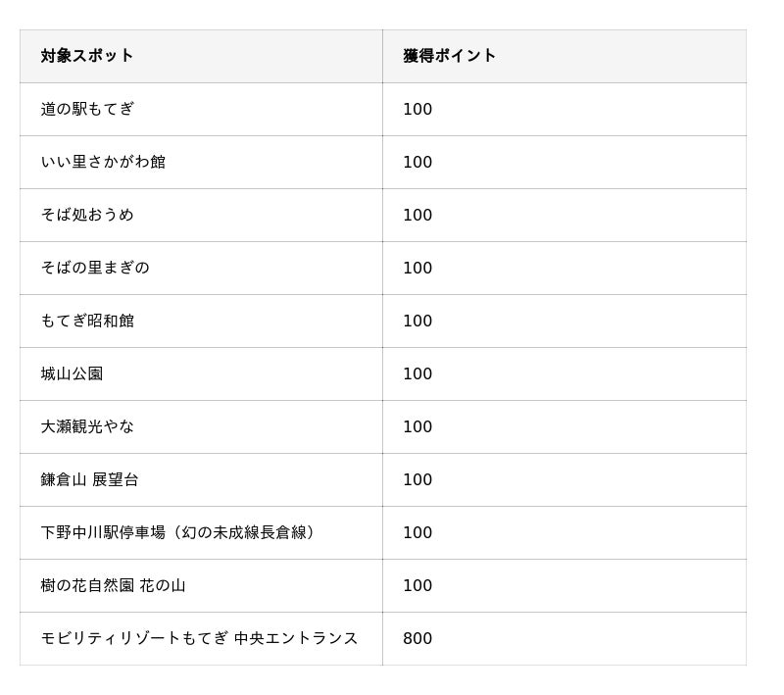Click the そばの里まぎの spot name
This screenshot has width=784, height=695.
tap(95, 268)
